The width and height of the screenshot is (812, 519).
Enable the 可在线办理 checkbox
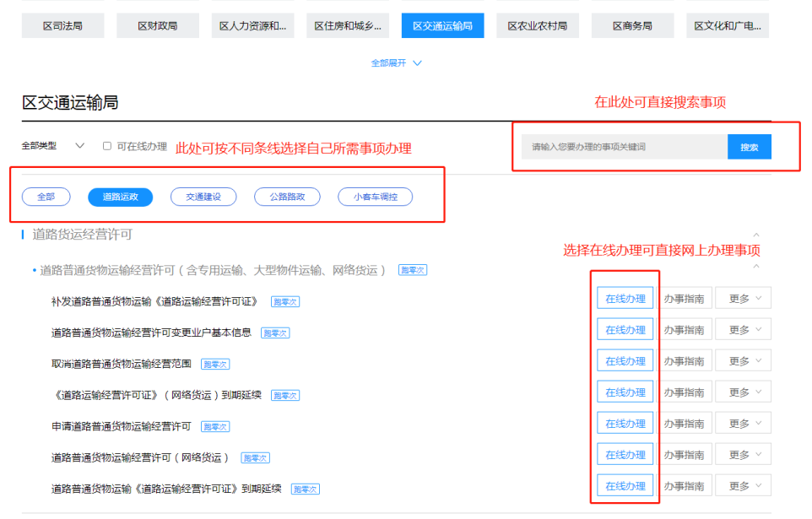(107, 146)
